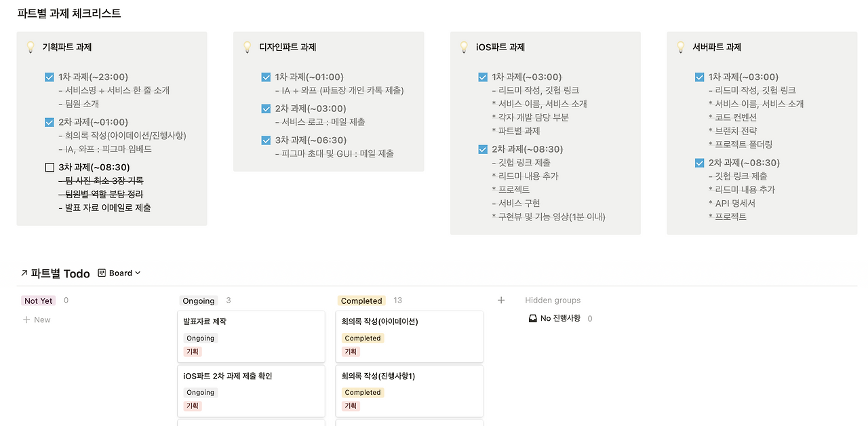Click the lightbulb icon in iOS파트 과제 callout
This screenshot has width=868, height=426.
(464, 47)
